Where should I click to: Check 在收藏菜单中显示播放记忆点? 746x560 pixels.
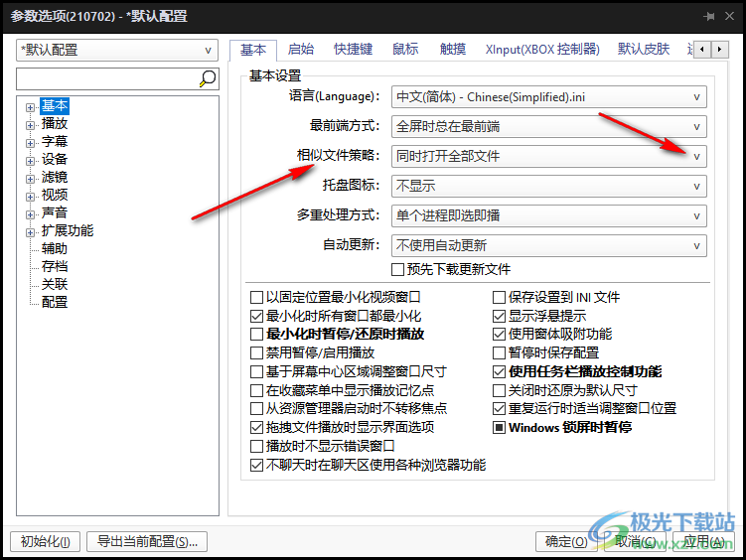point(256,391)
